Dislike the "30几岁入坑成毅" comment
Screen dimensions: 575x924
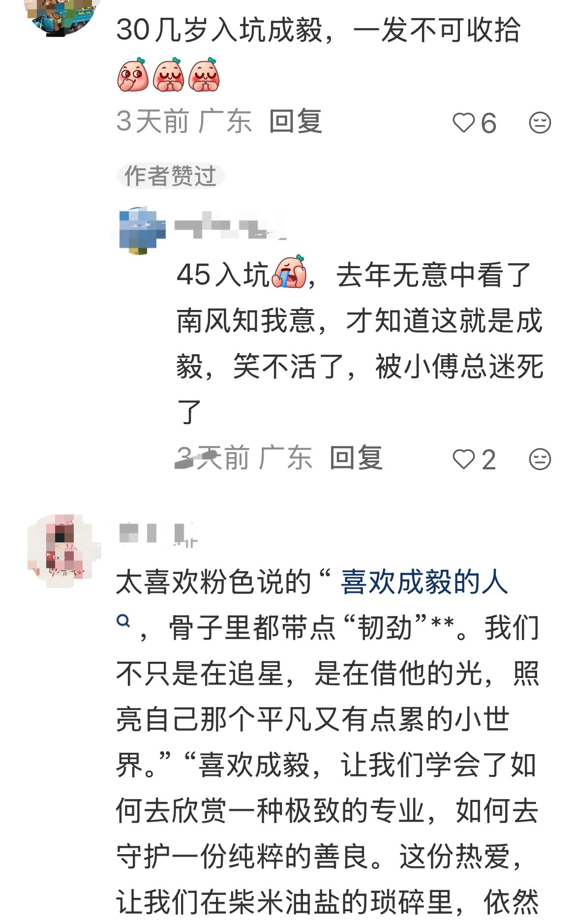tap(540, 123)
